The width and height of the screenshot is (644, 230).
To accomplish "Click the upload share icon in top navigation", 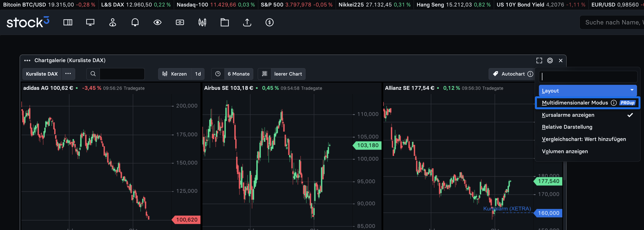I will [247, 22].
